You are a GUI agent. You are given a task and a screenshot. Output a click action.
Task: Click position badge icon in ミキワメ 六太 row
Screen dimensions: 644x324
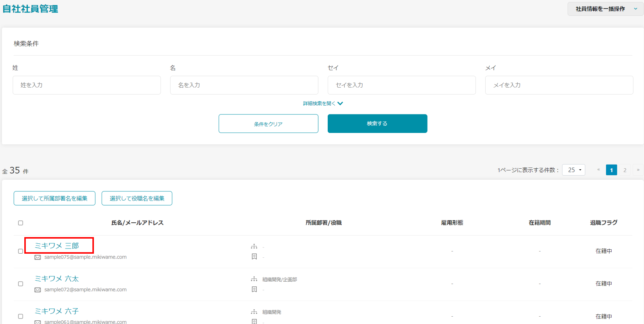(254, 289)
